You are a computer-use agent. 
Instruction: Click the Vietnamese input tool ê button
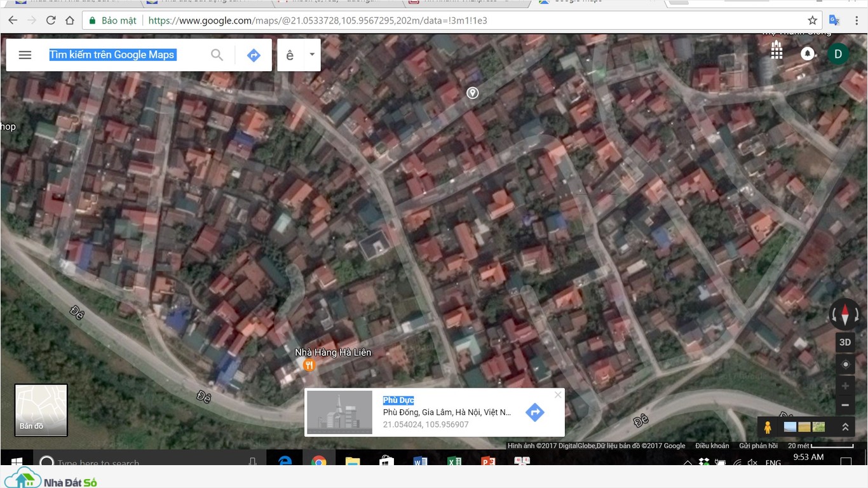tap(290, 55)
